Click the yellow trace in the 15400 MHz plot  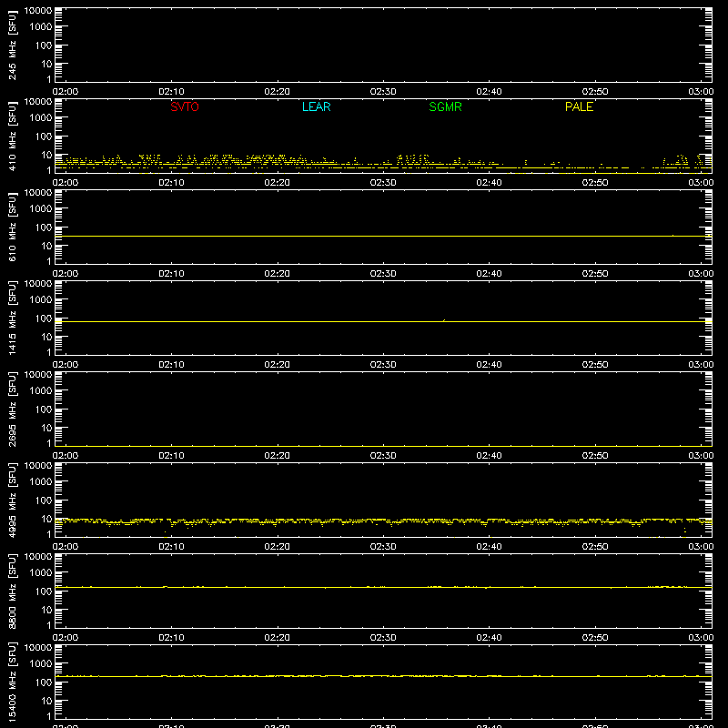click(x=383, y=676)
